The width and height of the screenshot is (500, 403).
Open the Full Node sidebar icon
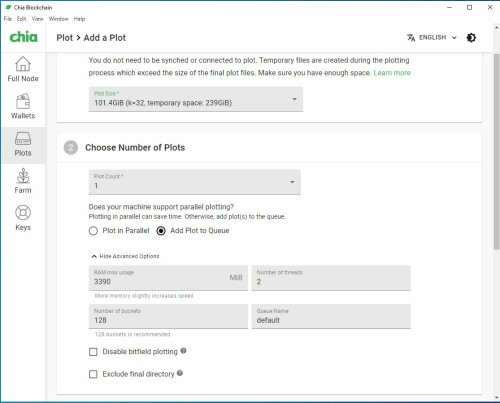(x=23, y=64)
